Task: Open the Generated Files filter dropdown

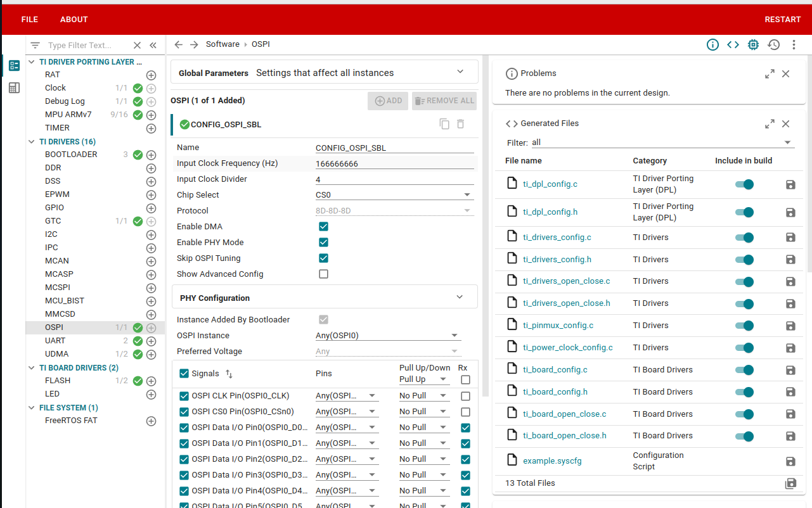Action: click(x=662, y=143)
